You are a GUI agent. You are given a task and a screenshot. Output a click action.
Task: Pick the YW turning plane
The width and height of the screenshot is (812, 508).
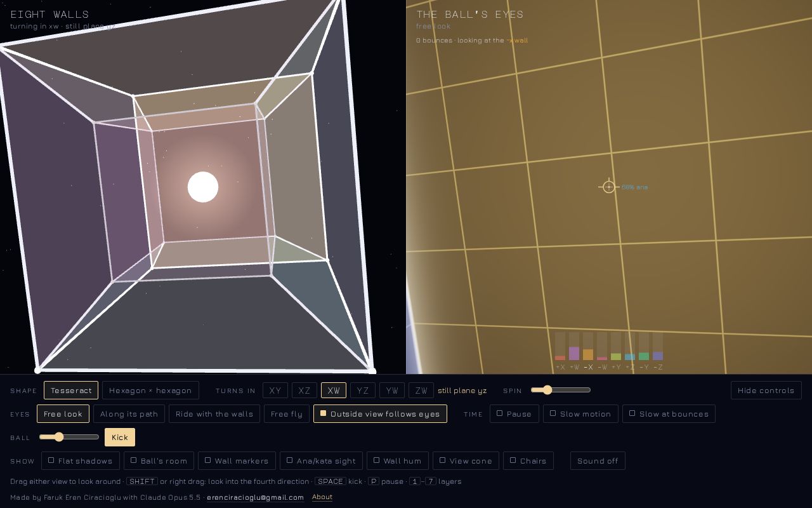point(392,391)
